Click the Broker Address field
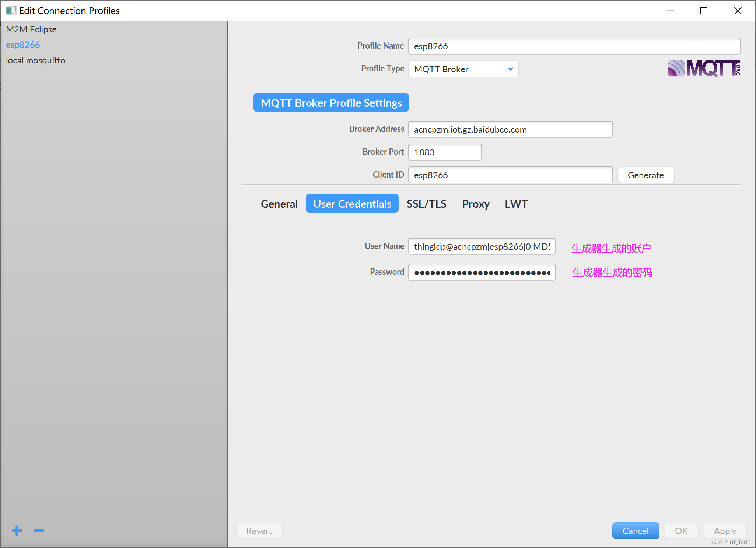Viewport: 756px width, 548px height. click(510, 129)
